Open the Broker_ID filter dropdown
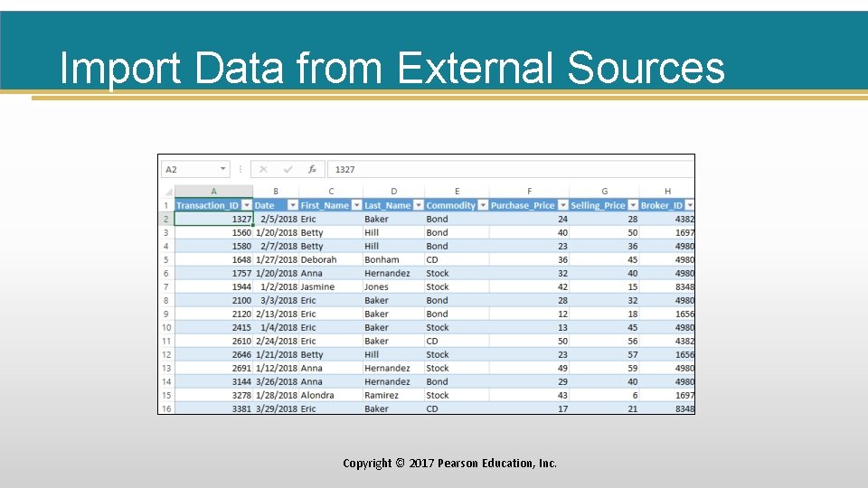The width and height of the screenshot is (868, 488). (690, 205)
